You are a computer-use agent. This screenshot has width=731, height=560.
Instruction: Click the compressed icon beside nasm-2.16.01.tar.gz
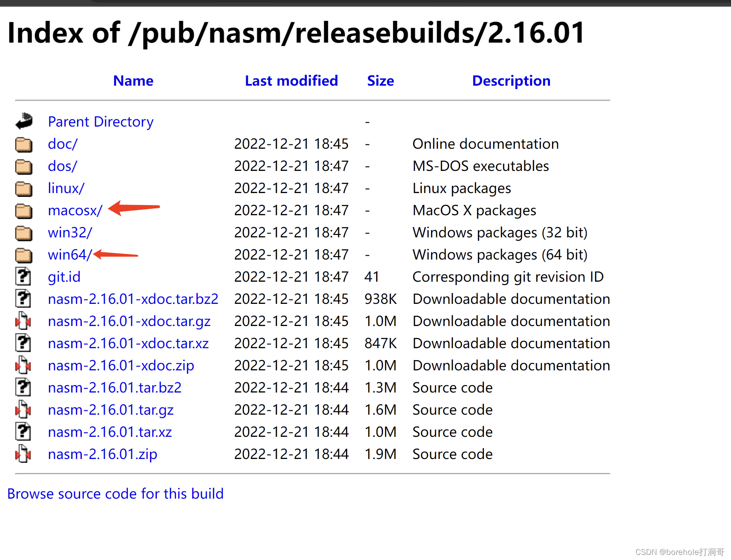23,410
